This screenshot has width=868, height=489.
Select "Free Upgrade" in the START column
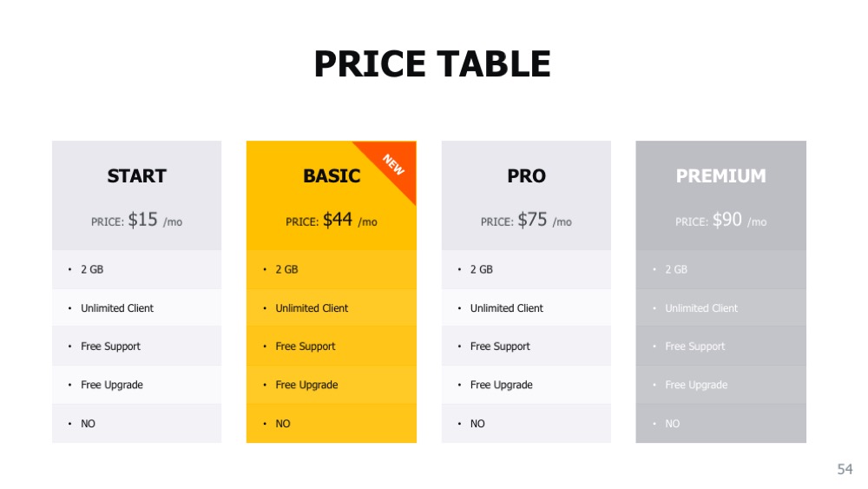[112, 385]
